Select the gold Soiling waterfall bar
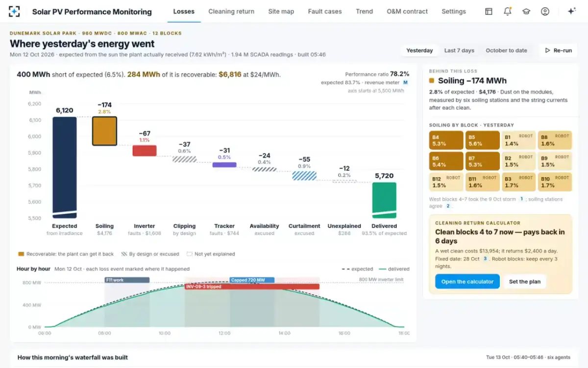 (104, 131)
